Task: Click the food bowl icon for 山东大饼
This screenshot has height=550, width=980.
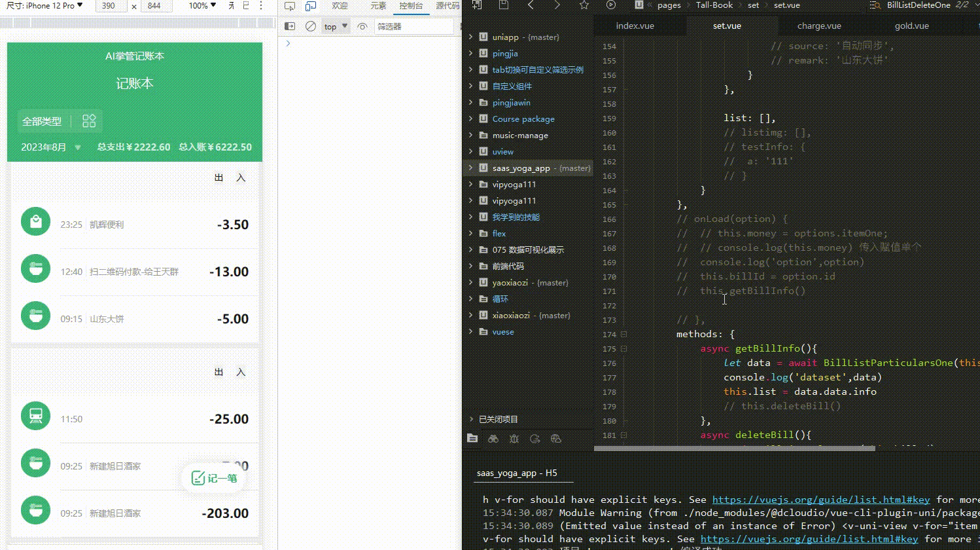Action: coord(36,316)
